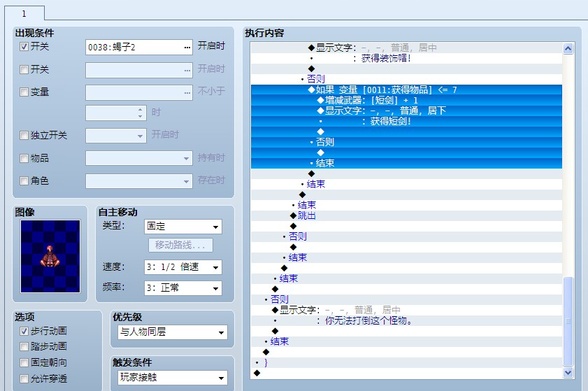Switch to event page tab 1
Screen dimensions: 588x391
pos(24,14)
